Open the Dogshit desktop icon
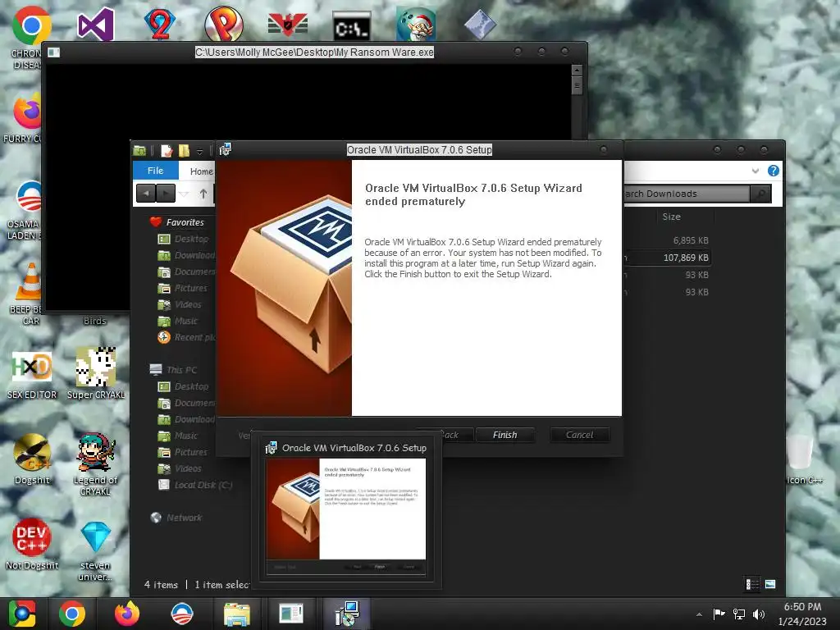The height and width of the screenshot is (630, 840). click(x=32, y=459)
